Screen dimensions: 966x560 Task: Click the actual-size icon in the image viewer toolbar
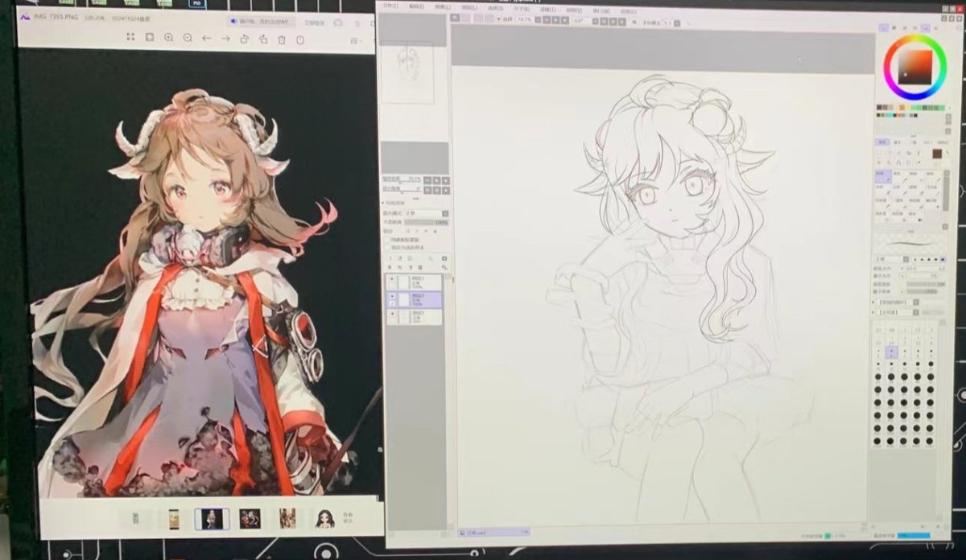(149, 37)
